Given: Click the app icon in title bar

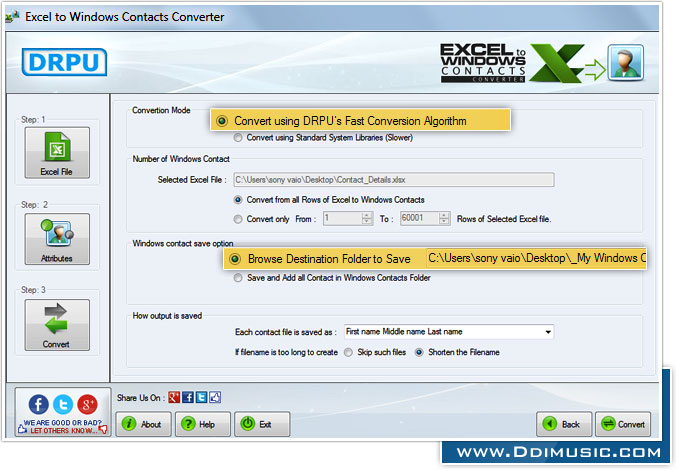Looking at the screenshot, I should pos(13,17).
